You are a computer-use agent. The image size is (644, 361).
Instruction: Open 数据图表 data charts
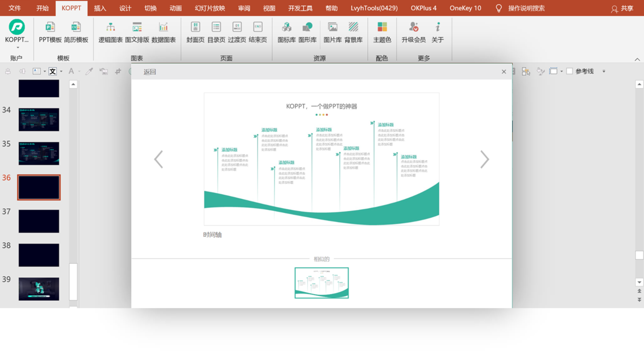pos(164,32)
